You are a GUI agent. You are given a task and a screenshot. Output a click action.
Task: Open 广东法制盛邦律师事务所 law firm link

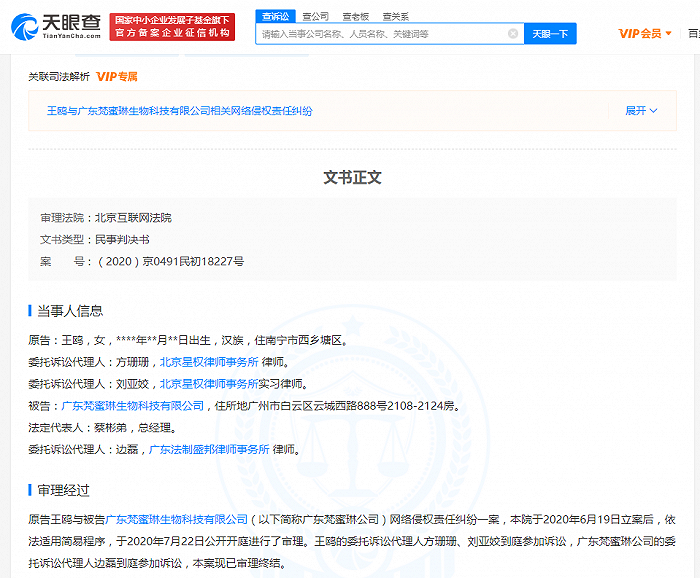coord(209,450)
